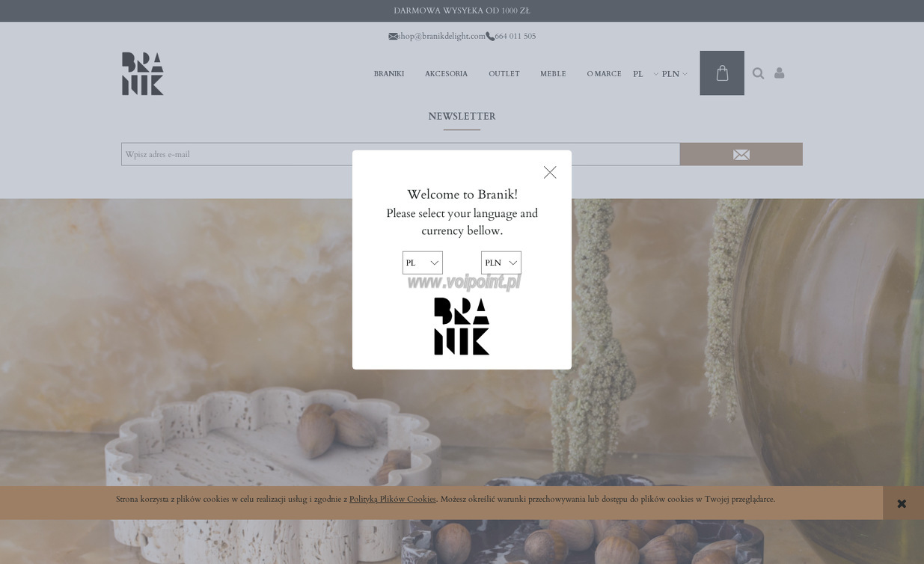This screenshot has height=564, width=924.
Task: Click the shop@branikdelight.com email link
Action: click(x=437, y=36)
